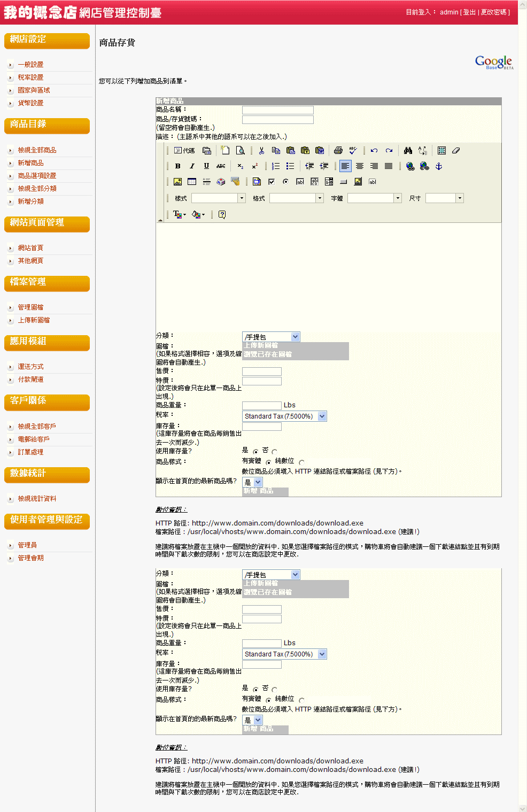
Task: Open the text color picker in editor
Action: pyautogui.click(x=178, y=214)
